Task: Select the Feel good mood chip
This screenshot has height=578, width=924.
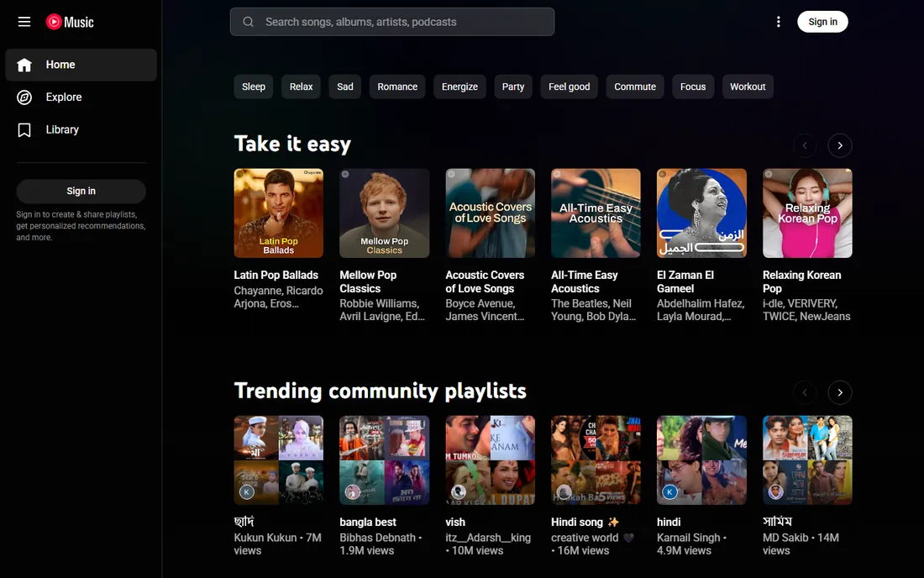Action: [569, 87]
